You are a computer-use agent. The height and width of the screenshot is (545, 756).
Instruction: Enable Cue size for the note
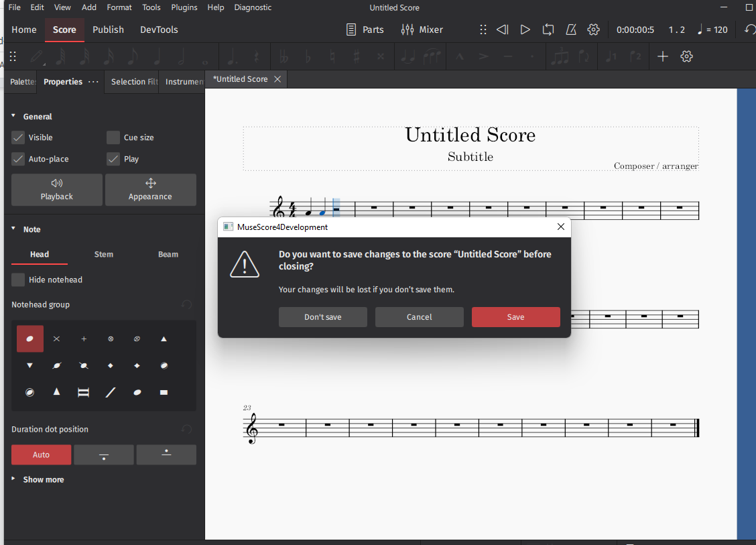(113, 137)
